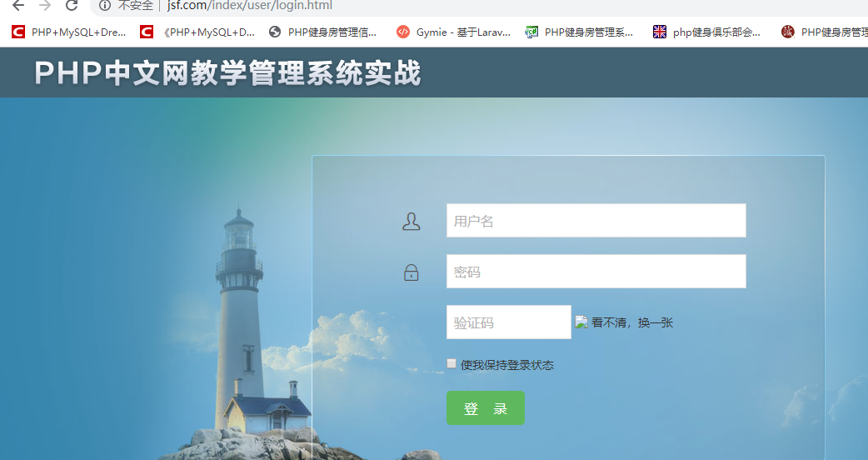Open the 《PHP+MySQL+D... bookmark

coord(197,32)
